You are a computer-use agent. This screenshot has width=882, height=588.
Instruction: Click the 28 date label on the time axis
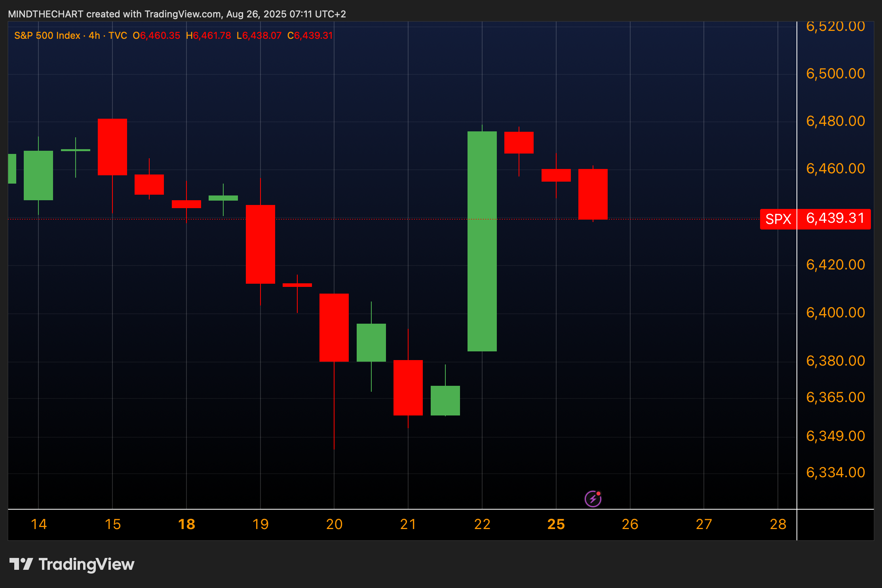(778, 524)
